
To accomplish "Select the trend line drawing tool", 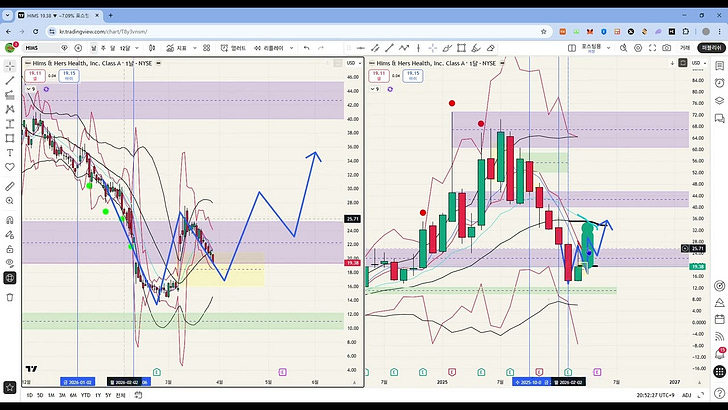I will tap(10, 81).
